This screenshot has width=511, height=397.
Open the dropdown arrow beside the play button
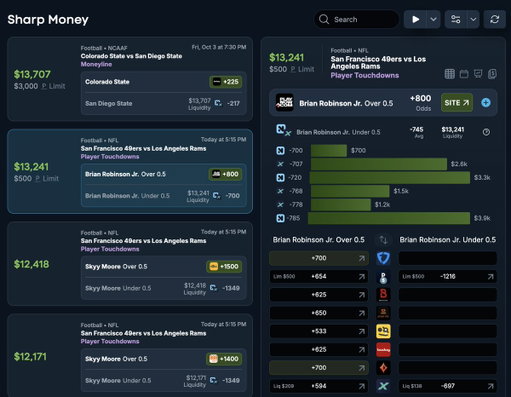(x=433, y=19)
